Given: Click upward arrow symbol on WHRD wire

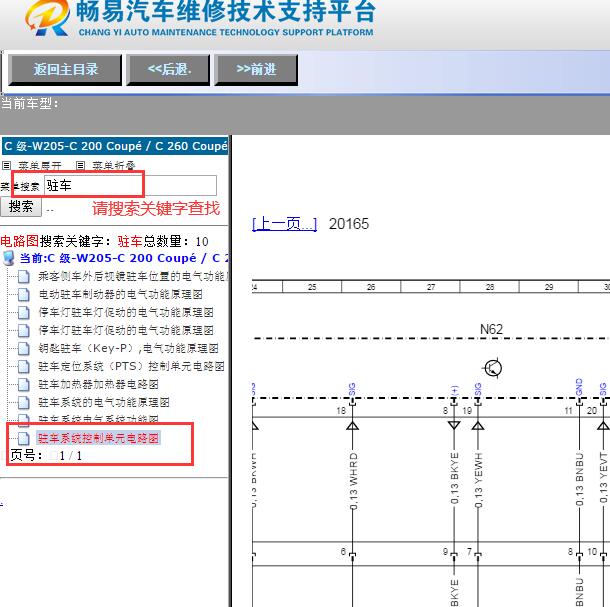Looking at the screenshot, I should pos(352,425).
